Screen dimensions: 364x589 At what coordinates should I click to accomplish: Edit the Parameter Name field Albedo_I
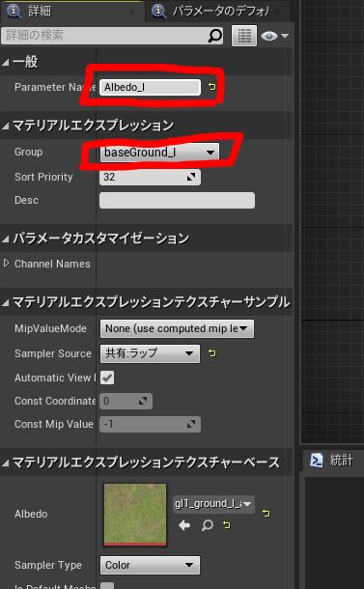[x=150, y=87]
